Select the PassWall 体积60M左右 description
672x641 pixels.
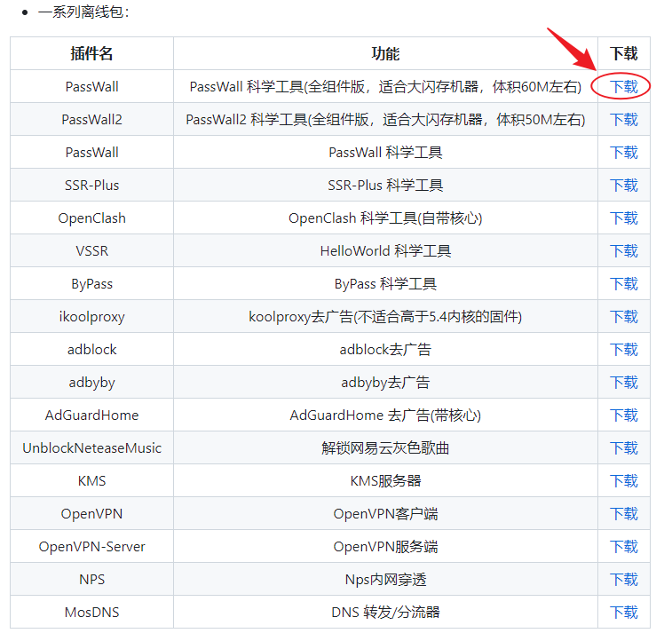[x=385, y=86]
